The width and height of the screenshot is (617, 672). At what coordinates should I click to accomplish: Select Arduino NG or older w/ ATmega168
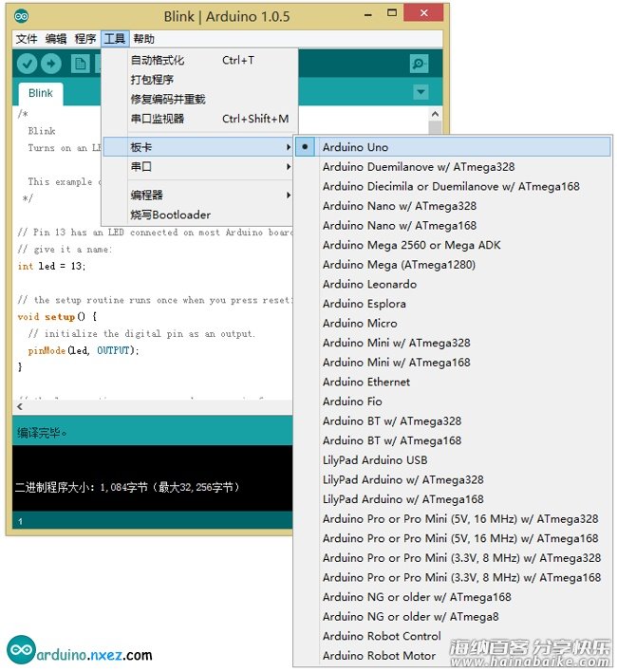click(x=454, y=597)
